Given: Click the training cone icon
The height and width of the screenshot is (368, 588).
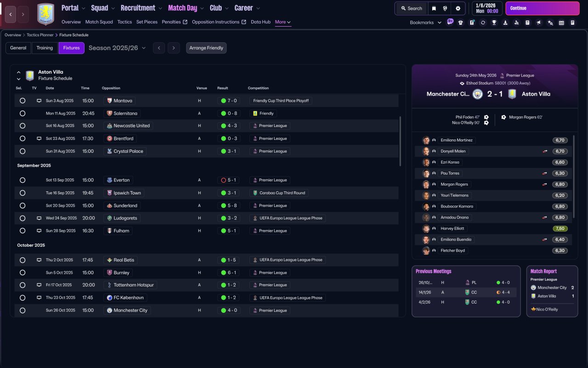Looking at the screenshot, I should tap(505, 23).
